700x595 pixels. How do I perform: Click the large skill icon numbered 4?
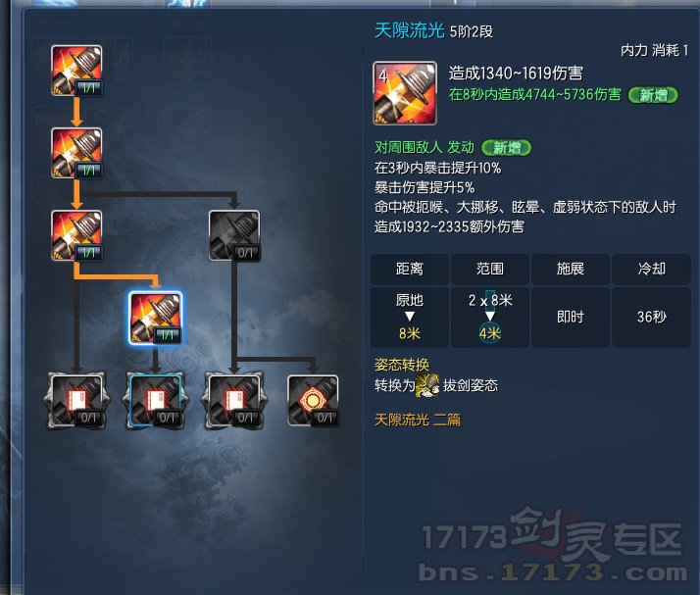click(x=405, y=93)
